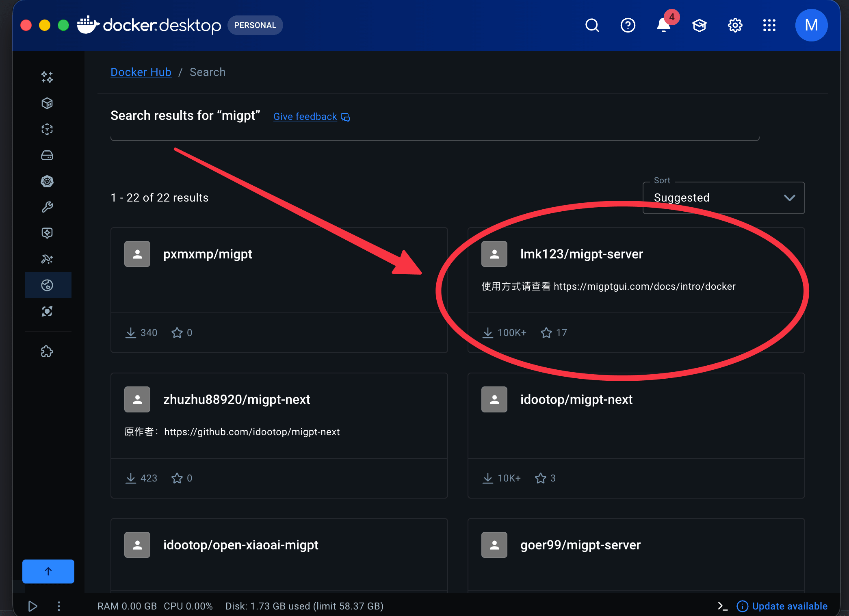Select the Docker Hub sidebar item
The height and width of the screenshot is (616, 849).
point(47,285)
